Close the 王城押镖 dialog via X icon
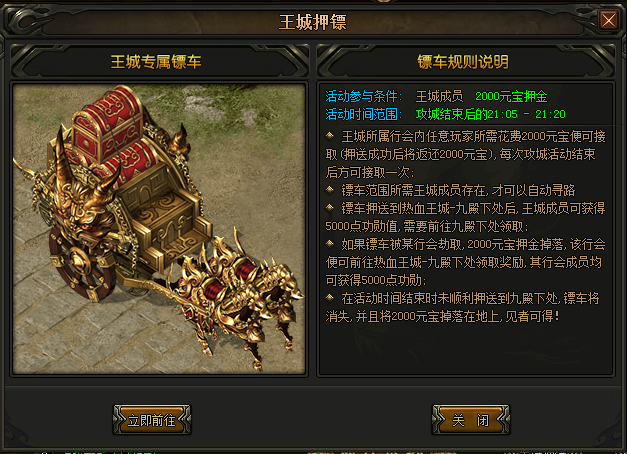The height and width of the screenshot is (454, 627). [608, 20]
